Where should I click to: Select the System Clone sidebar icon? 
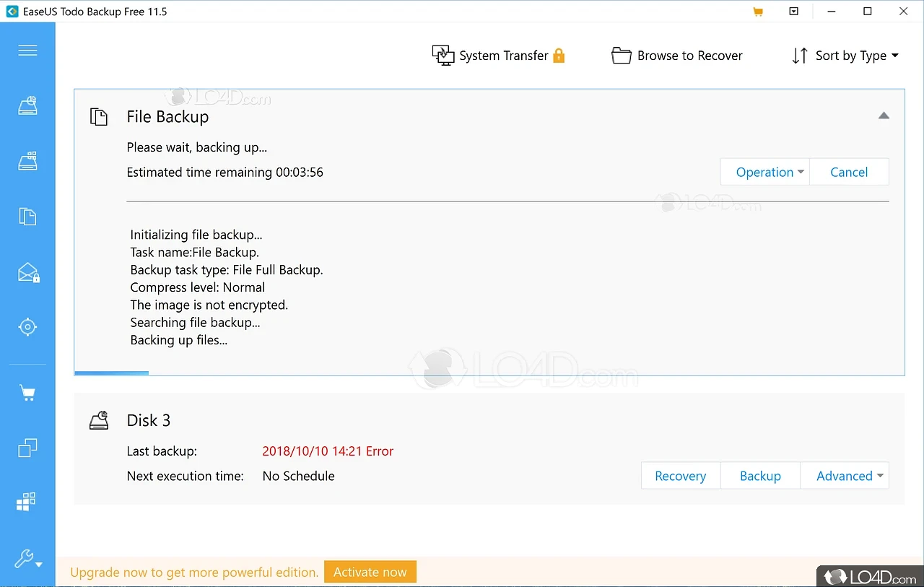(27, 502)
